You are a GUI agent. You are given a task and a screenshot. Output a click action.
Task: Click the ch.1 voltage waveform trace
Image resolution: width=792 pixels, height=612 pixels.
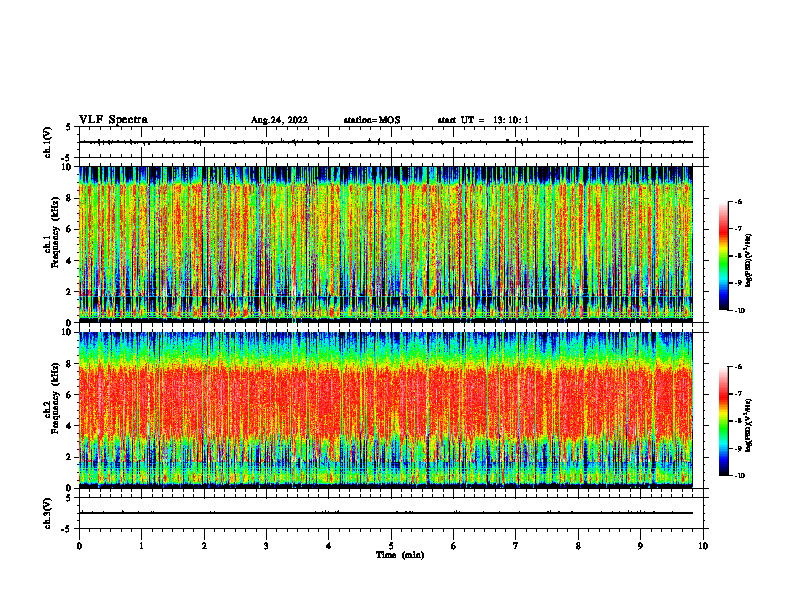point(386,142)
